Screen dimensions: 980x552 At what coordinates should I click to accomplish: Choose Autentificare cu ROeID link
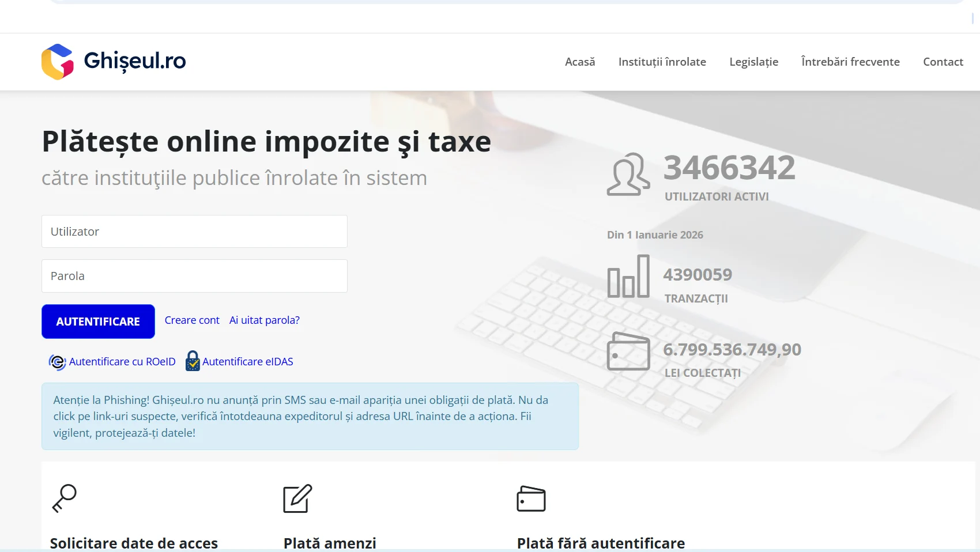122,362
